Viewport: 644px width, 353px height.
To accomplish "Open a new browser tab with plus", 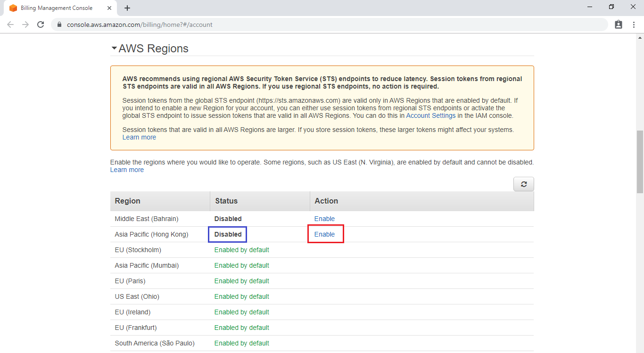I will 127,8.
